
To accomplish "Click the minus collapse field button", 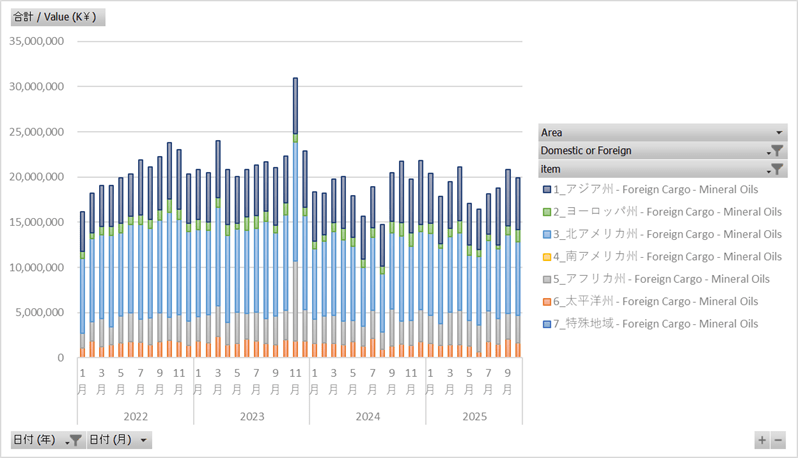I will [778, 440].
